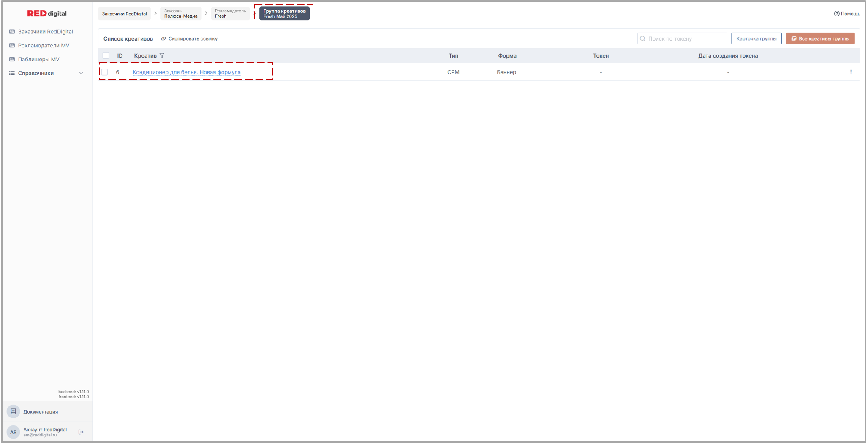Click the AR account avatar
The width and height of the screenshot is (868, 444).
[14, 432]
